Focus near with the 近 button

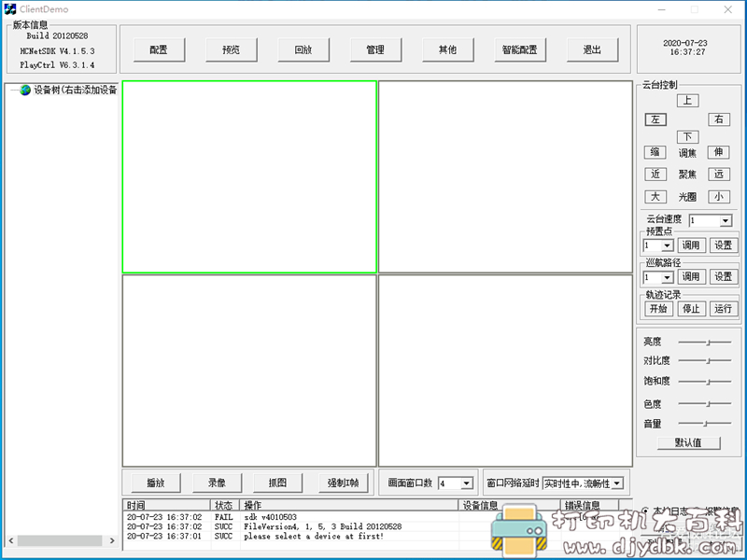(655, 175)
